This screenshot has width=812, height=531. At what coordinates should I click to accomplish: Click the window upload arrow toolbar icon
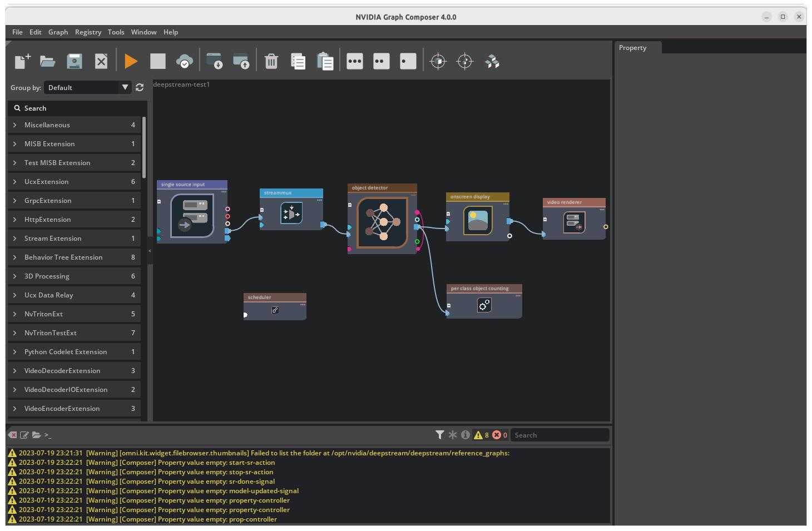point(241,61)
